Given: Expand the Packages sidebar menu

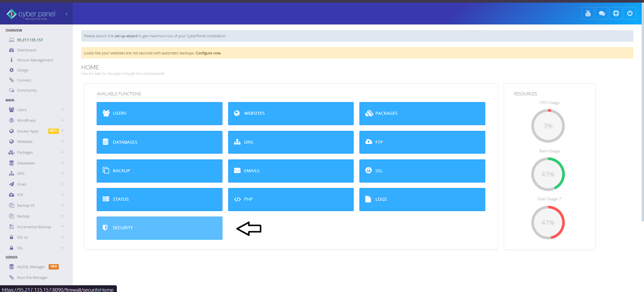Looking at the screenshot, I should point(36,152).
